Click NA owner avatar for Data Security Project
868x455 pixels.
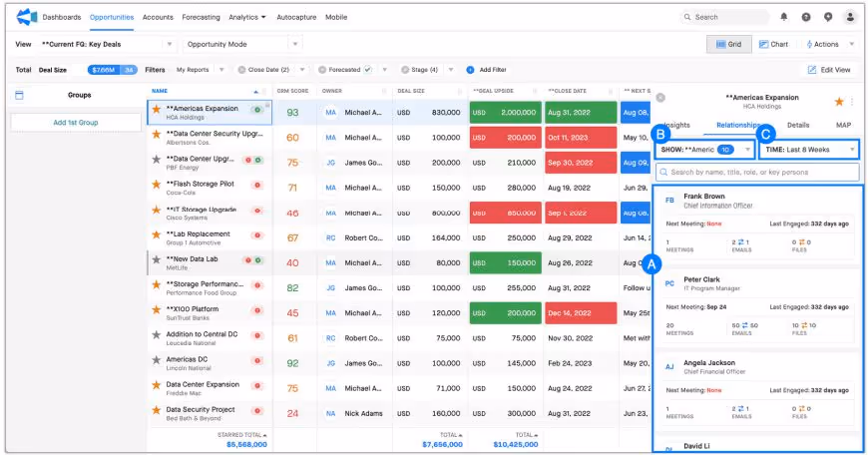tap(330, 413)
